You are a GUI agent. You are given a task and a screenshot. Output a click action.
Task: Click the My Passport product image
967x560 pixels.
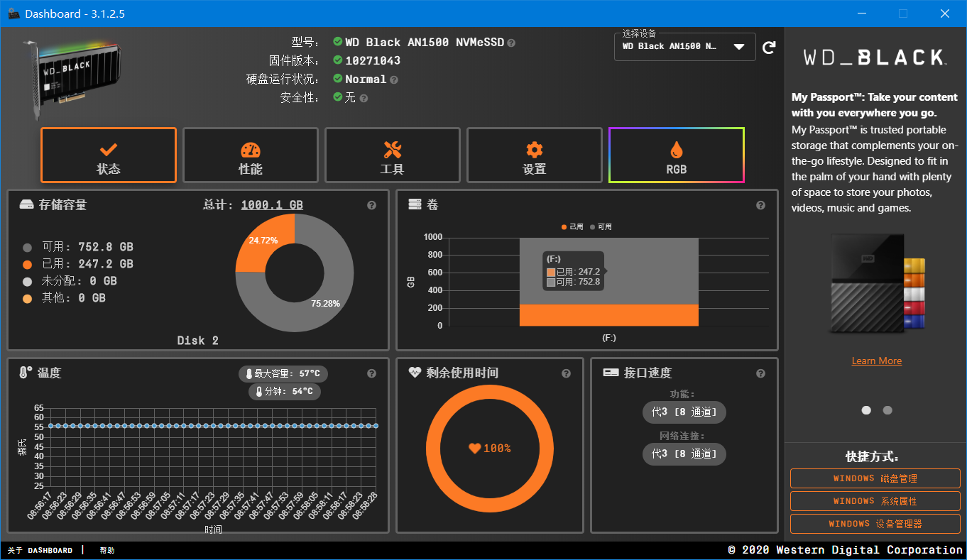(877, 284)
